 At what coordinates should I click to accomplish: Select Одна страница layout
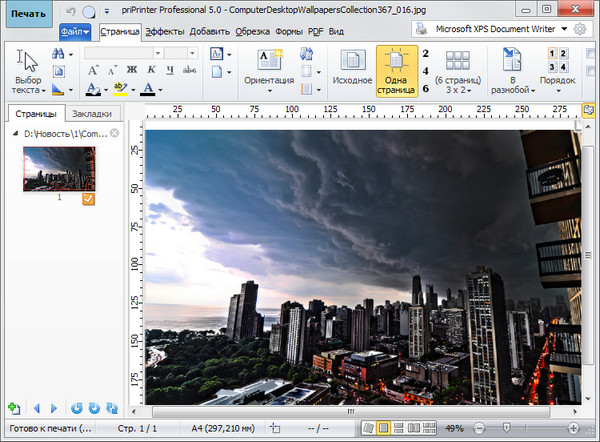[x=397, y=70]
